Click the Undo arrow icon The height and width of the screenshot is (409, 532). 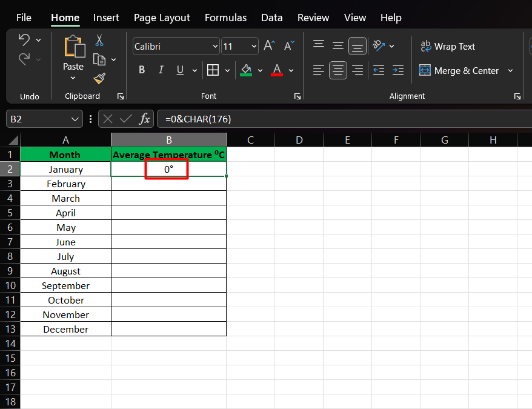pos(24,40)
